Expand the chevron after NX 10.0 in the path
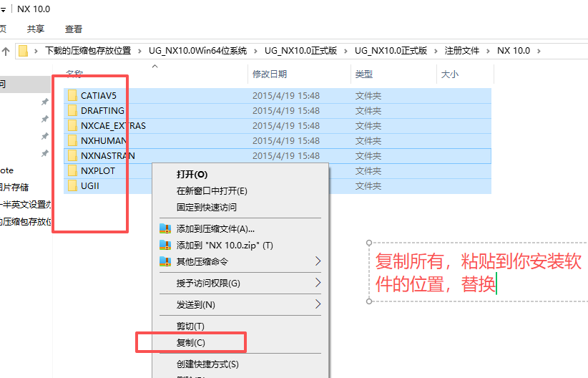 click(x=539, y=51)
